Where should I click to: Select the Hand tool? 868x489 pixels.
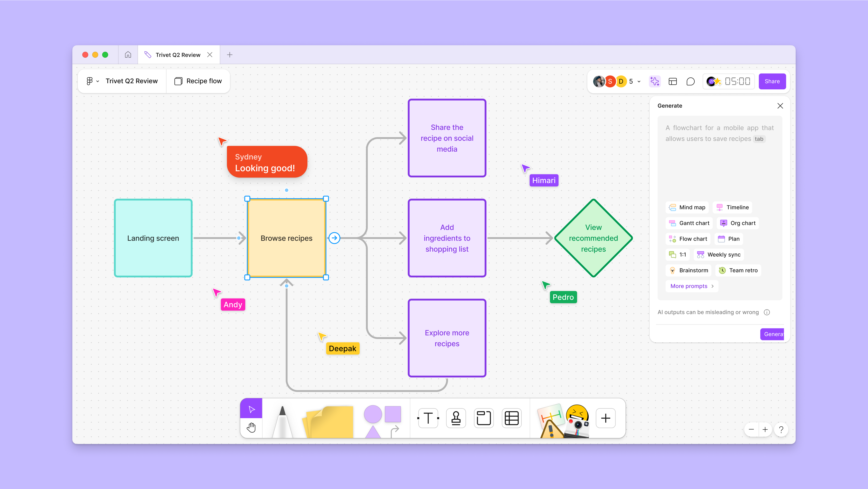251,428
